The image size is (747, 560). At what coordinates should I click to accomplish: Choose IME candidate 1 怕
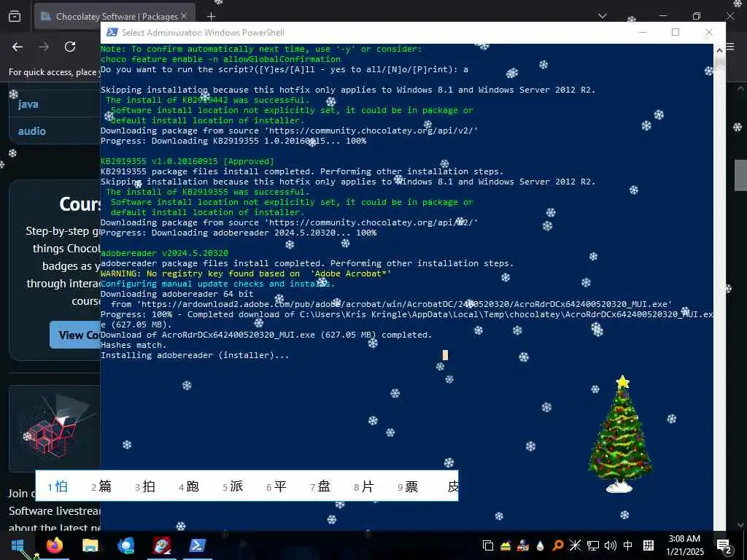click(x=58, y=486)
